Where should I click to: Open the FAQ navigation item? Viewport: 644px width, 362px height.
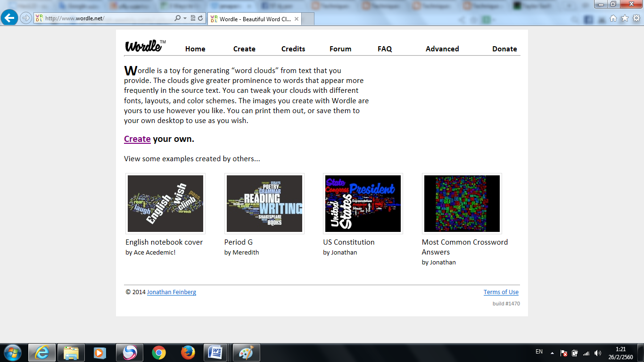385,49
